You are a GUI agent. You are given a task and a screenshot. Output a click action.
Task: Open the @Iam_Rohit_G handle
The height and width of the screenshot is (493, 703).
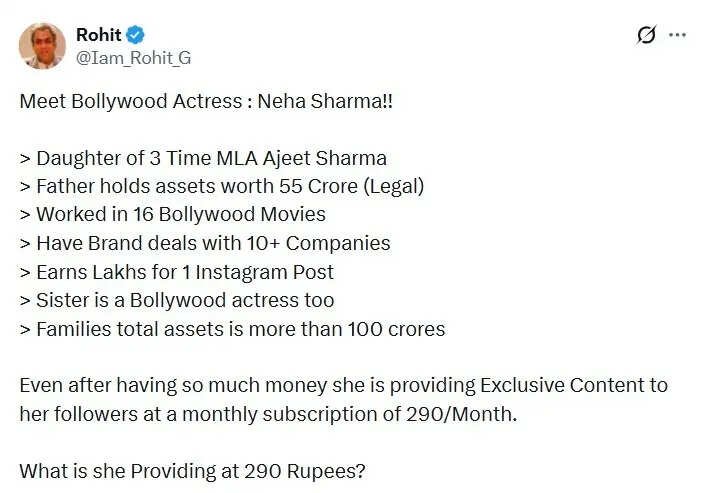tap(133, 57)
